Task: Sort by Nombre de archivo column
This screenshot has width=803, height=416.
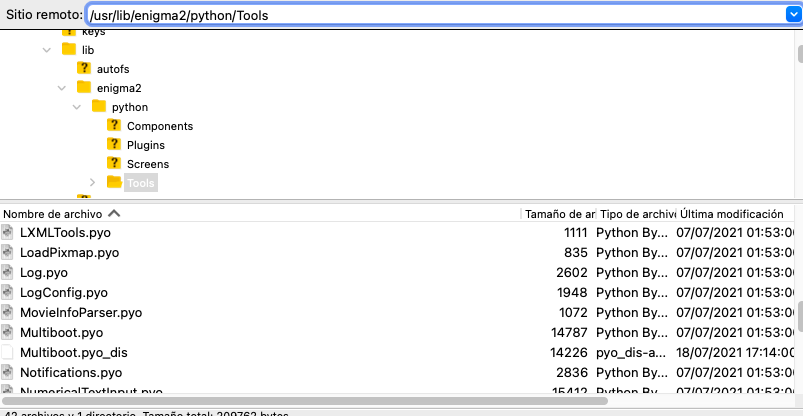Action: click(x=55, y=214)
